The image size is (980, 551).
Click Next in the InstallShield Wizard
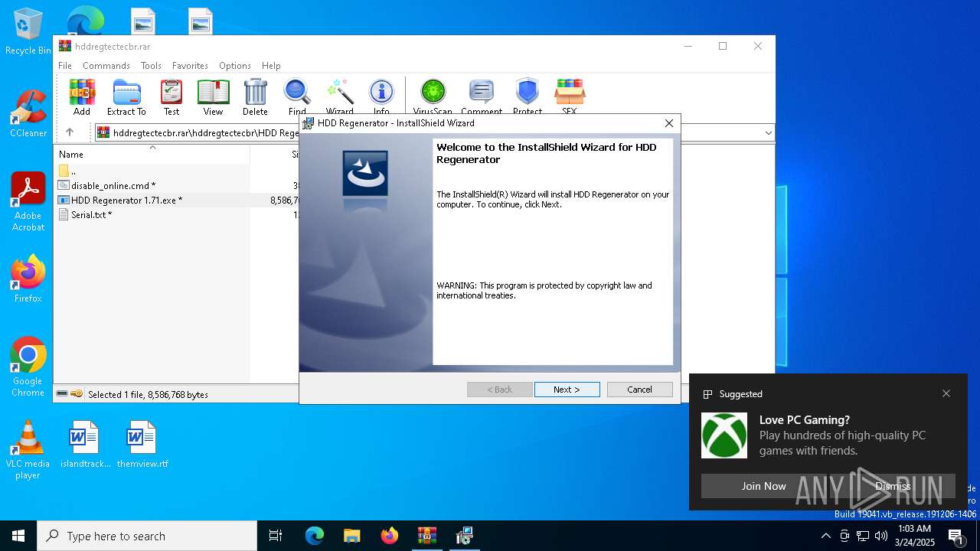567,390
